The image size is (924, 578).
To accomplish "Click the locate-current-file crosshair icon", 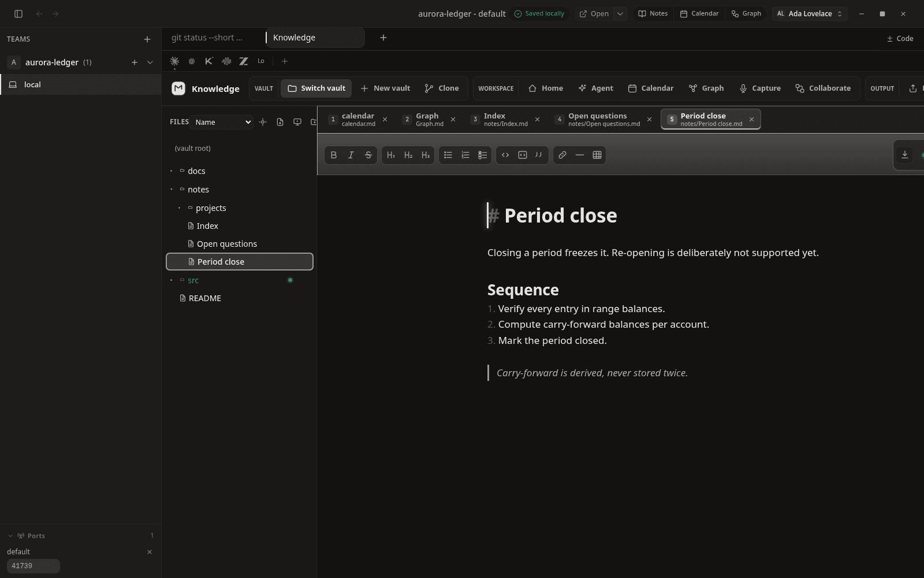I will coord(263,122).
